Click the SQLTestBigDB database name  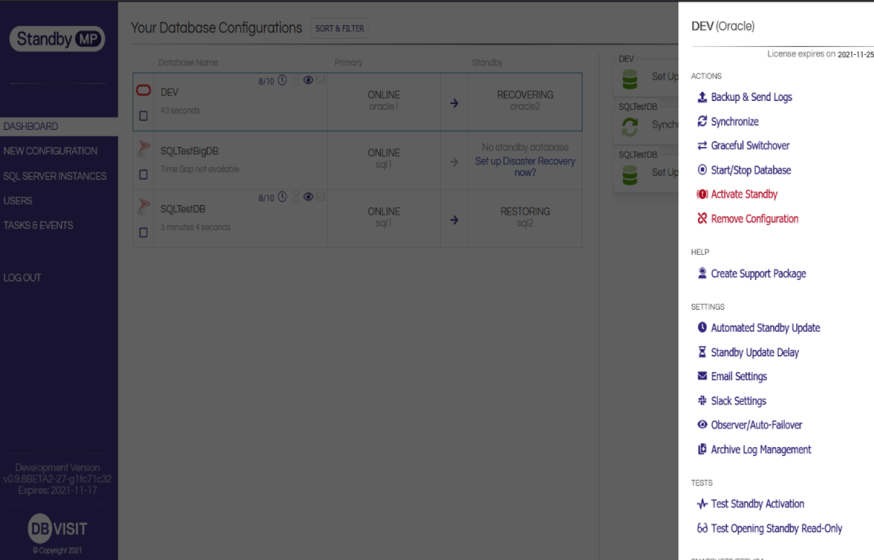[189, 151]
